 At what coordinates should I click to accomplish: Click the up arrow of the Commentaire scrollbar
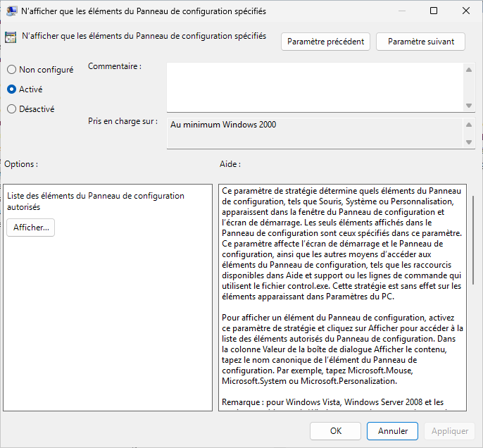469,69
